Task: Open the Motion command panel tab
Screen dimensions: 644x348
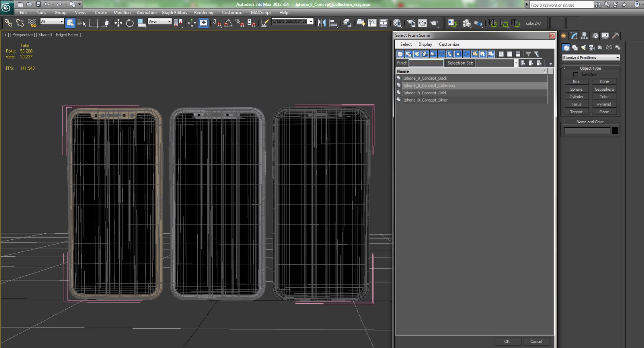Action: click(595, 36)
